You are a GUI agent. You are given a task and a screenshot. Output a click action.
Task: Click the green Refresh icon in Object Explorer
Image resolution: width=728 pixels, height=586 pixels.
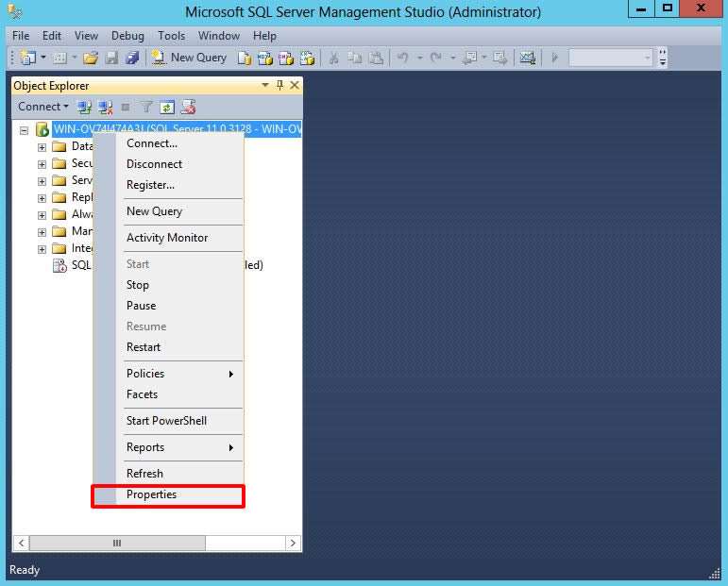[167, 108]
